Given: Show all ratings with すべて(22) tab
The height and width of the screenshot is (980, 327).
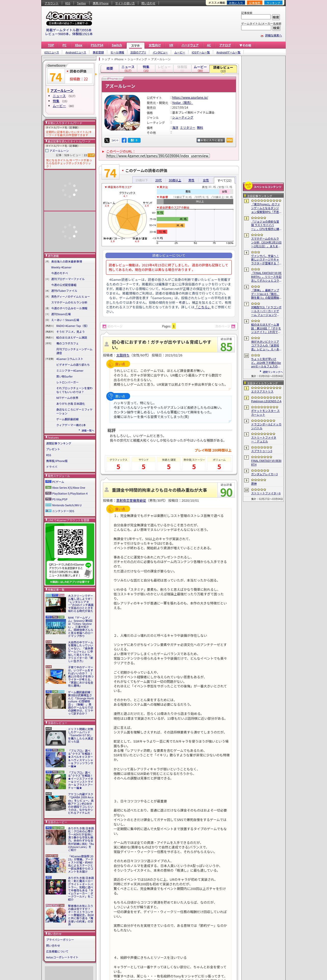Looking at the screenshot, I should tap(224, 180).
